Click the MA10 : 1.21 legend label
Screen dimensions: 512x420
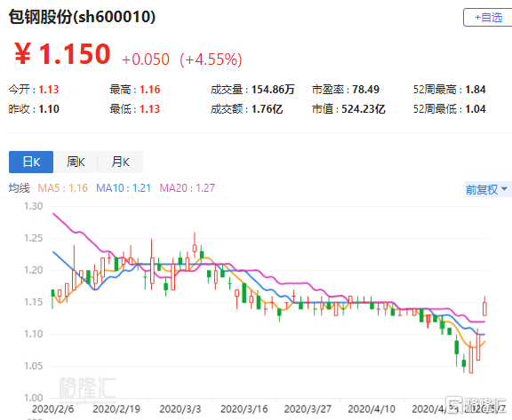click(x=124, y=188)
